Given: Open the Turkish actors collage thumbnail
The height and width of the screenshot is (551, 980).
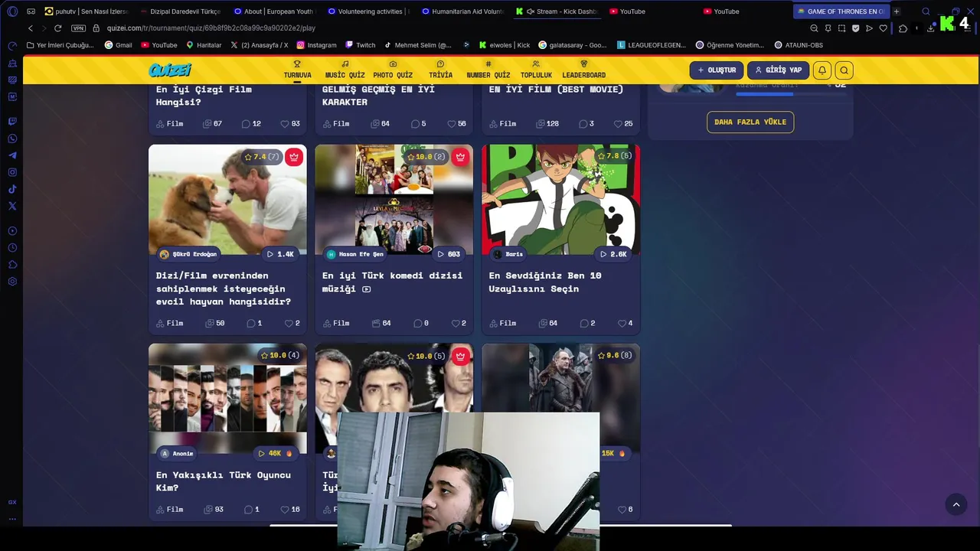Looking at the screenshot, I should 227,398.
